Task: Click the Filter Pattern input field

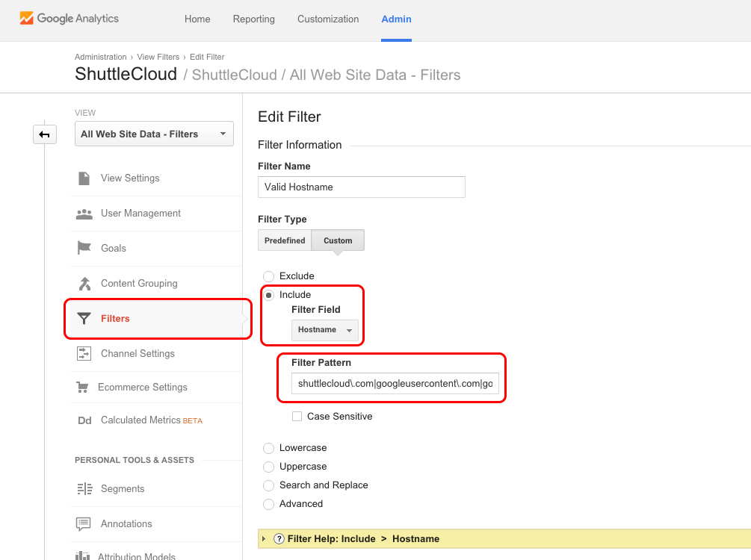Action: (x=395, y=383)
